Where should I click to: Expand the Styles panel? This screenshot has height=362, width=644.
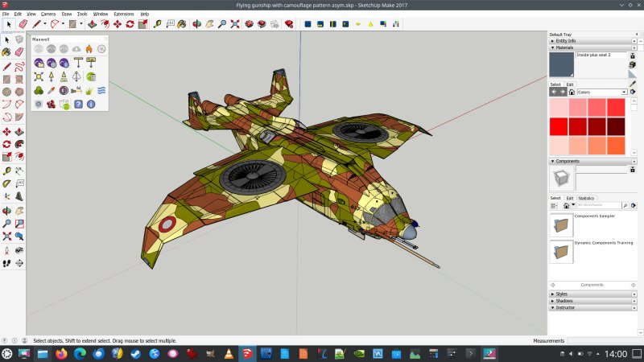pos(562,294)
